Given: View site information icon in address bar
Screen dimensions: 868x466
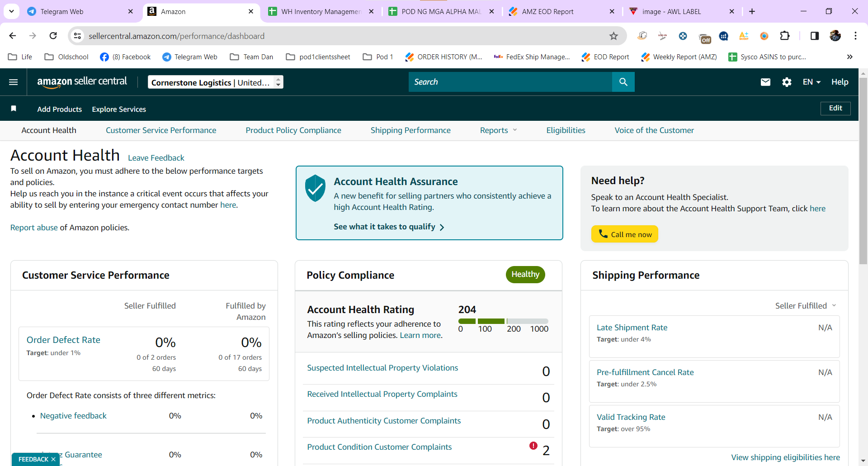Looking at the screenshot, I should click(x=78, y=36).
